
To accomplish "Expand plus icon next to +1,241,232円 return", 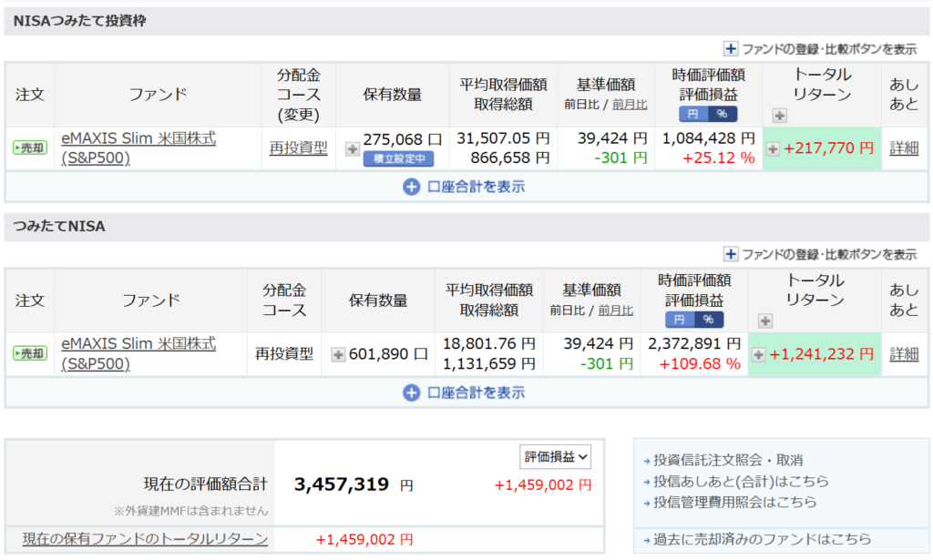I will (758, 354).
